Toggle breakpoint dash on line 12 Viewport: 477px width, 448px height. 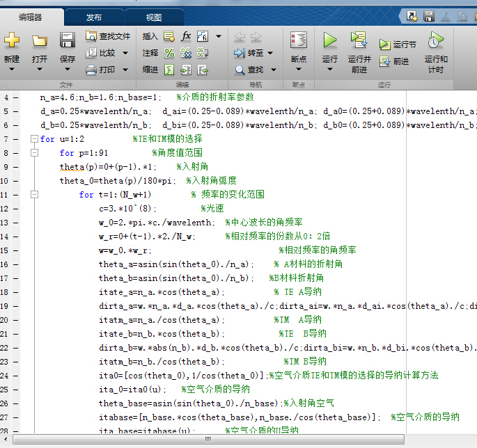(16, 209)
